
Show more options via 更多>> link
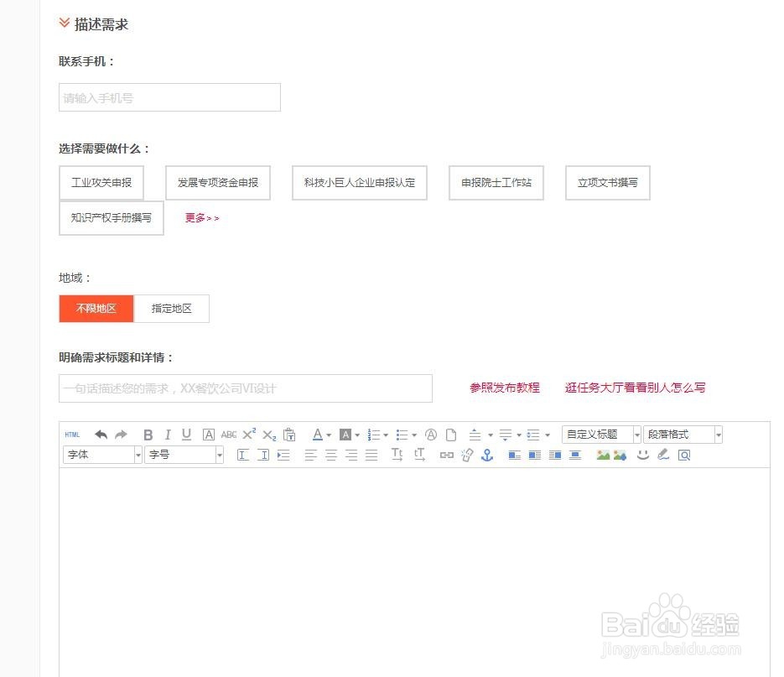tap(202, 217)
